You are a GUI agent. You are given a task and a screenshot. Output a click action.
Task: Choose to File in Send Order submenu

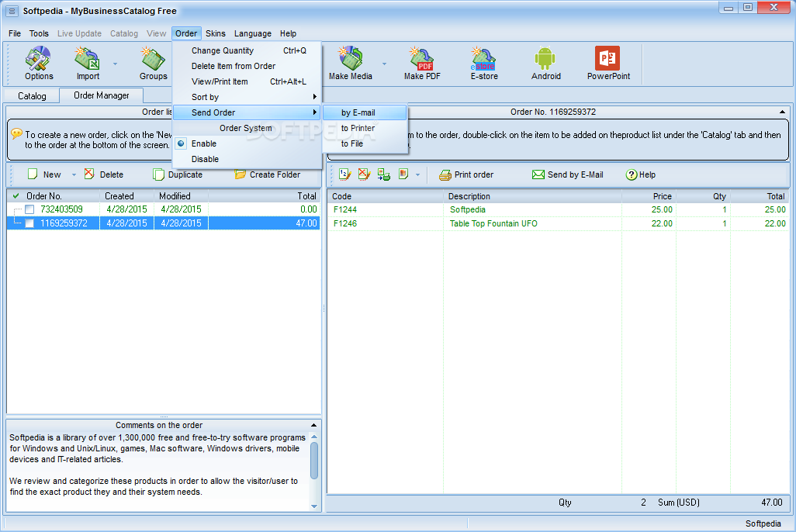coord(365,143)
